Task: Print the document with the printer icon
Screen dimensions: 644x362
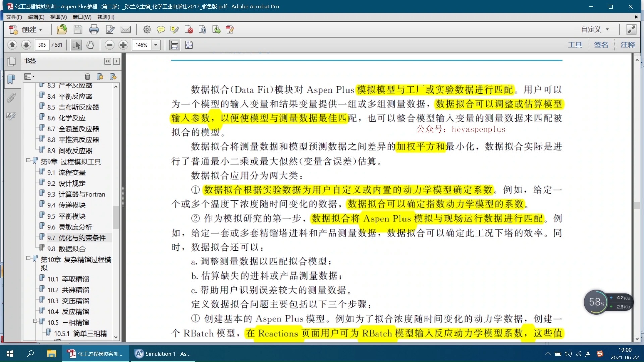Action: (x=94, y=29)
